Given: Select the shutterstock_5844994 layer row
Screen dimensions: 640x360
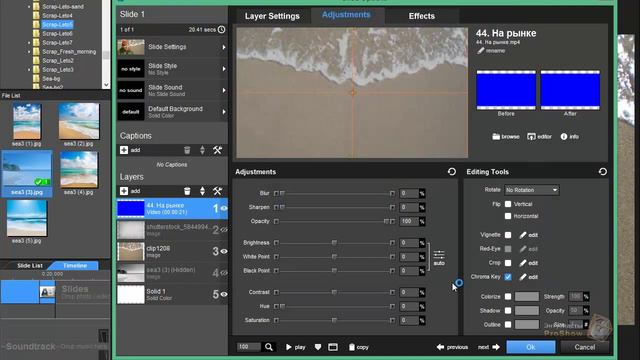Looking at the screenshot, I should 172,230.
